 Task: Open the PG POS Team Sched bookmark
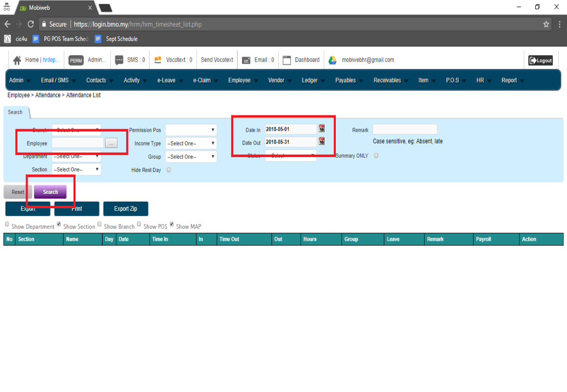pos(60,39)
